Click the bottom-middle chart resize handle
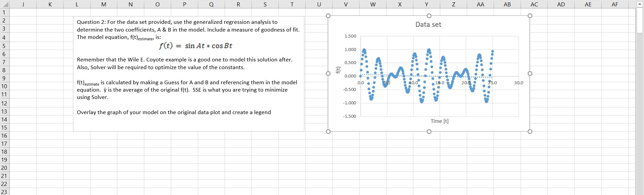This screenshot has width=644, height=195. coord(429,132)
